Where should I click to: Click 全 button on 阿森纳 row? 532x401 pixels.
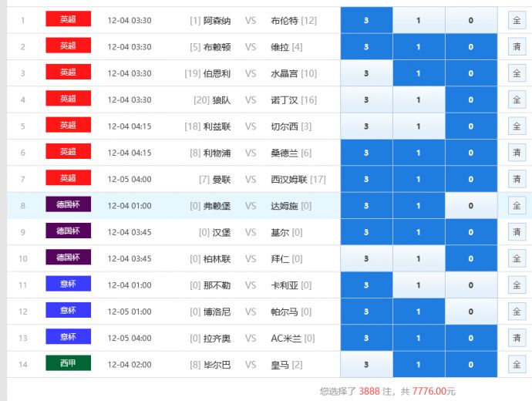click(x=517, y=20)
